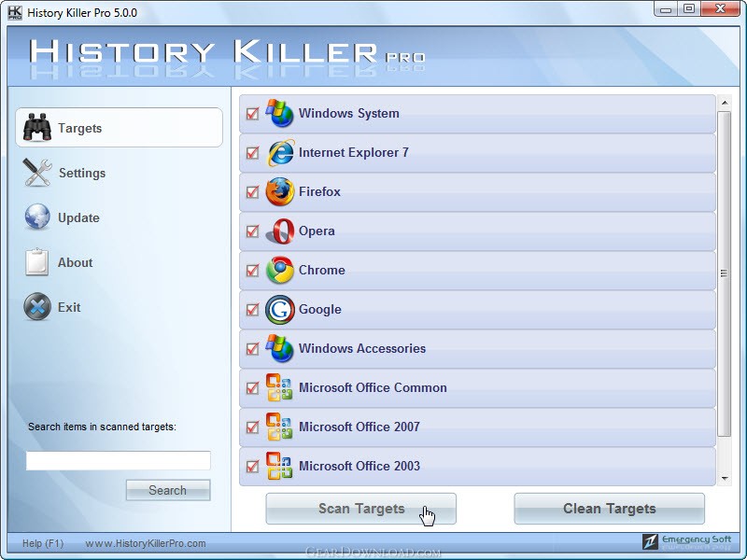Click the Microsoft Office Common label
The height and width of the screenshot is (560, 747).
tap(373, 387)
